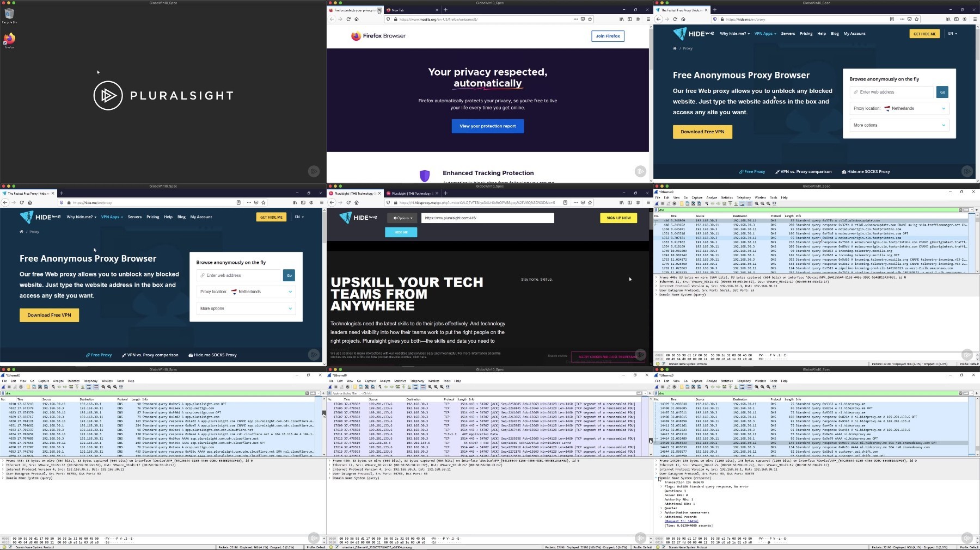
Task: Stop capture icon in expanded-DNS-response Wireshark window
Action: 663,387
